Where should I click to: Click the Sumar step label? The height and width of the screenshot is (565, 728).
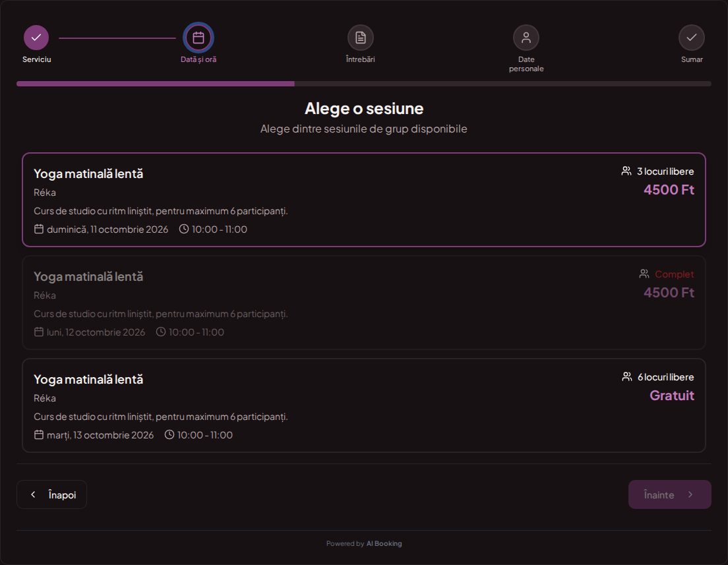(692, 59)
